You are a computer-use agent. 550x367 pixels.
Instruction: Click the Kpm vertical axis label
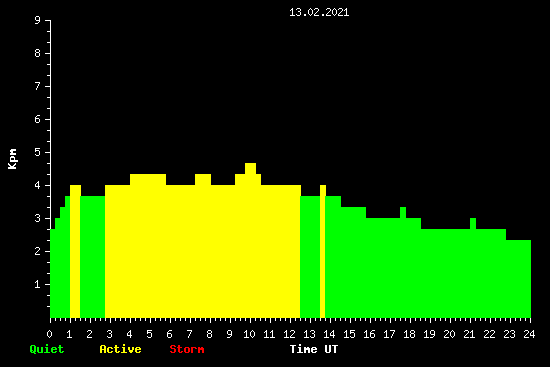coord(13,159)
